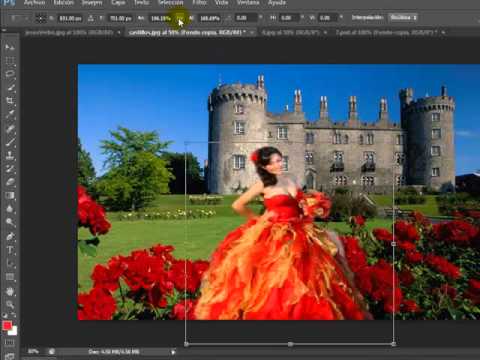
Task: Click the red foreground color swatch
Action: click(7, 326)
